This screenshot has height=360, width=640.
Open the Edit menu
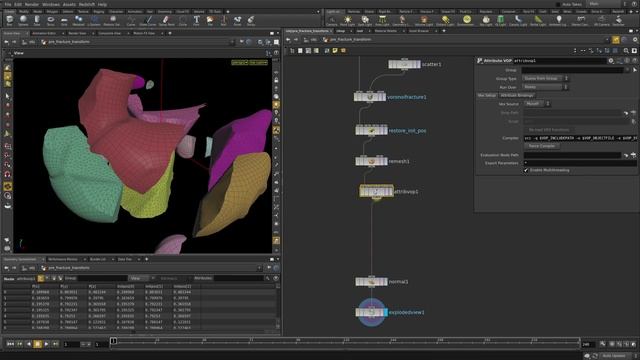coord(18,4)
